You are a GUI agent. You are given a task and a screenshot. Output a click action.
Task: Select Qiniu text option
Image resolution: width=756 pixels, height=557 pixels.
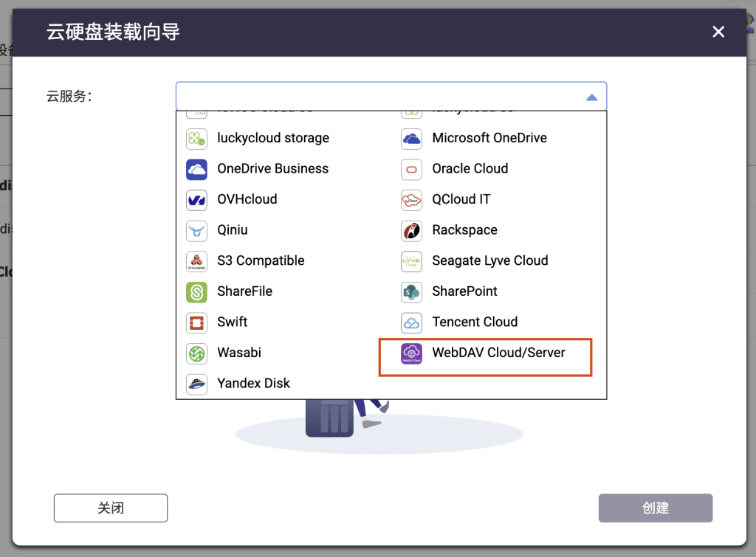[x=233, y=230]
